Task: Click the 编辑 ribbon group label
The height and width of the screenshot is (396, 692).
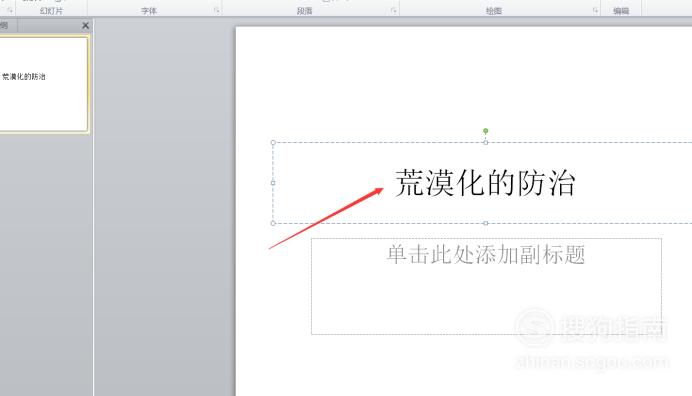Action: pyautogui.click(x=621, y=11)
